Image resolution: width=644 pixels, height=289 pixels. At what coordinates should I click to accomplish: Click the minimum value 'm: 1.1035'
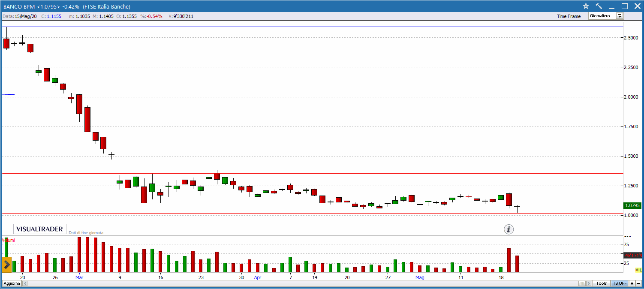point(79,16)
